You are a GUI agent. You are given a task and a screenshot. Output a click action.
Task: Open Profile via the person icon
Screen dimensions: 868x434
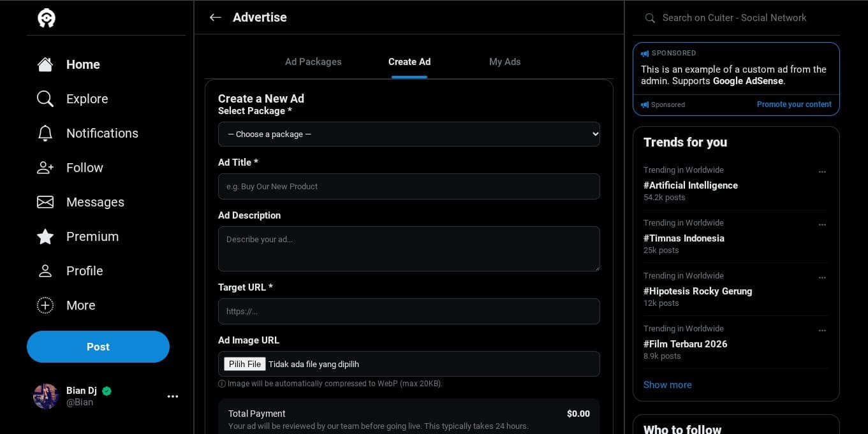coord(45,271)
